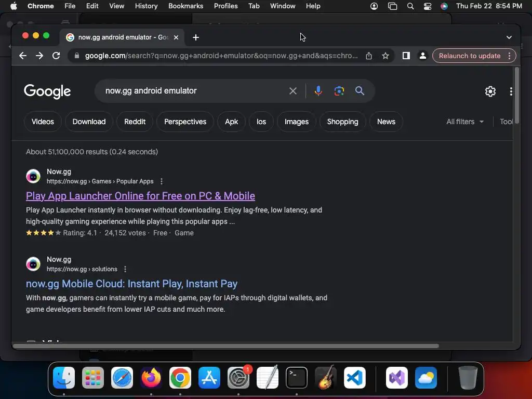The height and width of the screenshot is (399, 532).
Task: Open the Profiles menu
Action: click(x=225, y=6)
